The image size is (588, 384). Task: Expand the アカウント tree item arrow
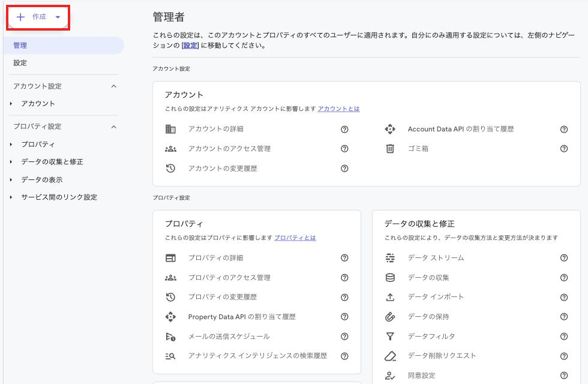[x=11, y=103]
